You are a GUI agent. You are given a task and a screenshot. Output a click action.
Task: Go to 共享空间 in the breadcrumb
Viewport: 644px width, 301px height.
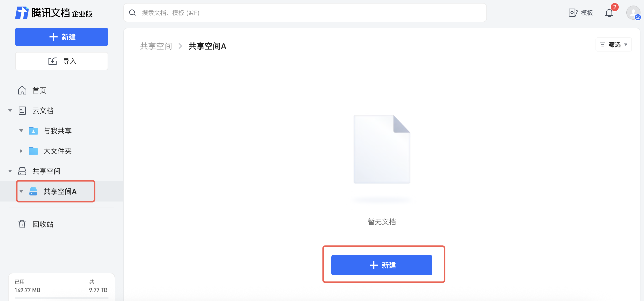click(x=156, y=46)
